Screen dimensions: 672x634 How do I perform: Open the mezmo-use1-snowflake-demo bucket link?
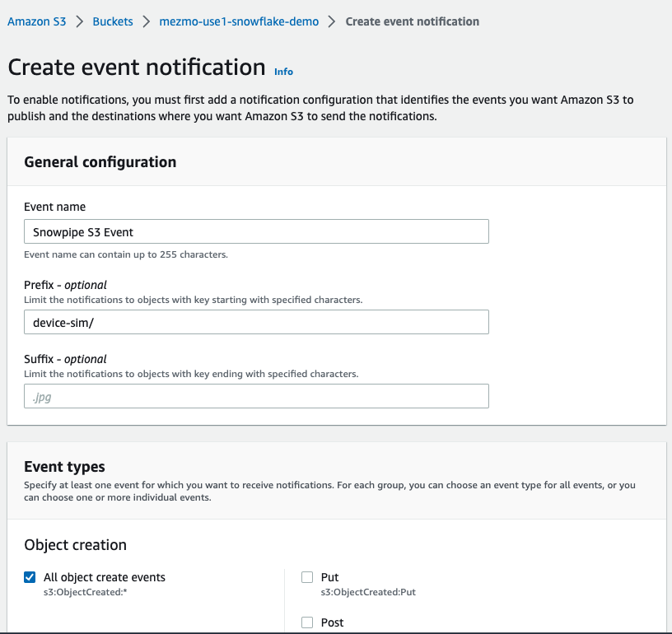coord(239,21)
